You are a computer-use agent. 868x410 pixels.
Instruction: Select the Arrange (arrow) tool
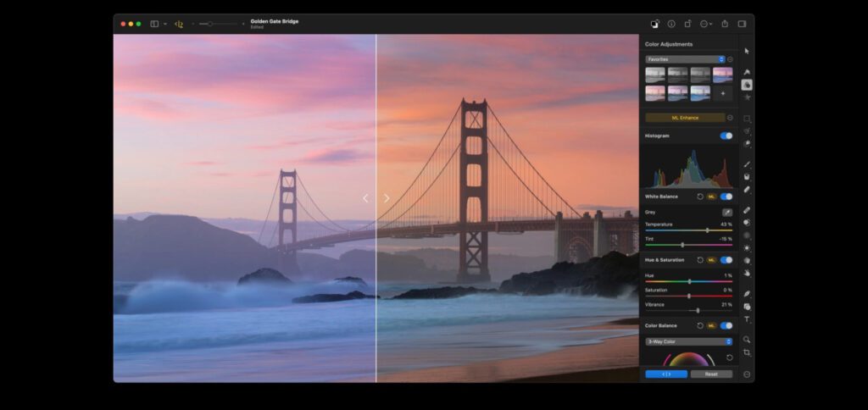point(747,52)
